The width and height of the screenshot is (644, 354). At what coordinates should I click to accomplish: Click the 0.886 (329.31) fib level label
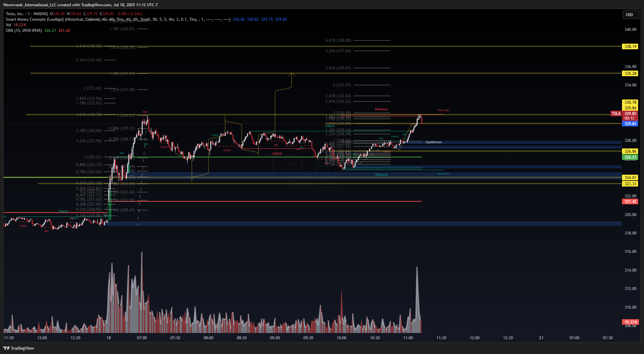click(x=122, y=128)
